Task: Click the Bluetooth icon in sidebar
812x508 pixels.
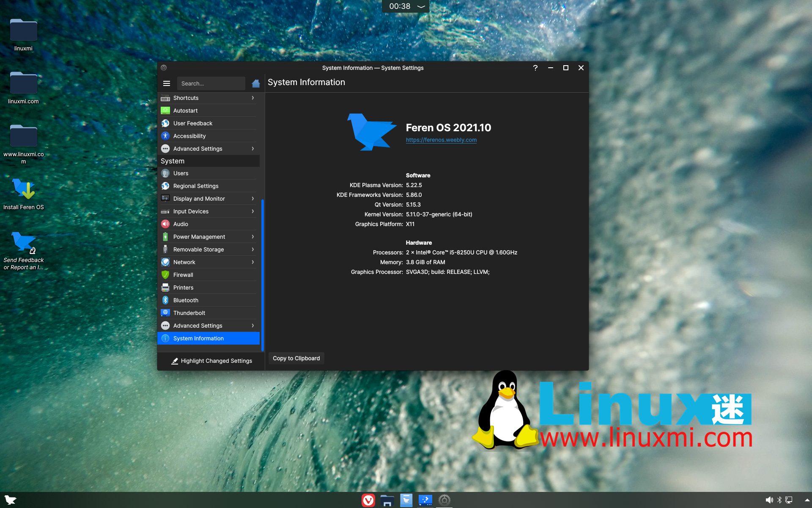Action: pyautogui.click(x=165, y=300)
